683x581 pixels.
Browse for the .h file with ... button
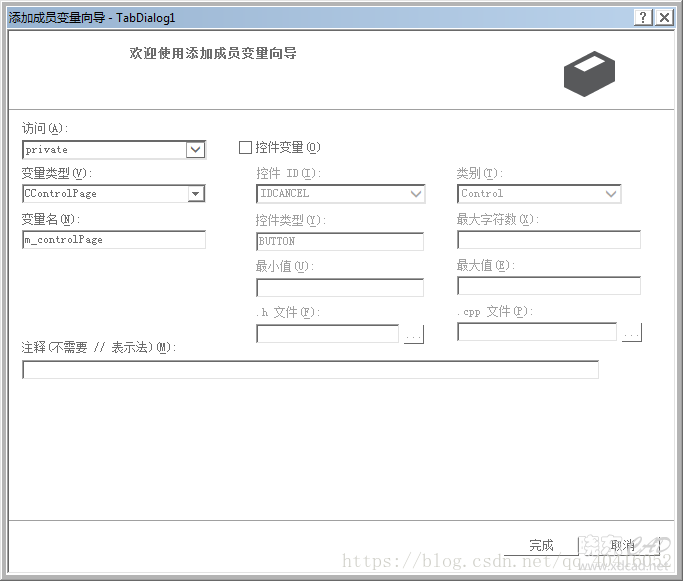(x=414, y=334)
